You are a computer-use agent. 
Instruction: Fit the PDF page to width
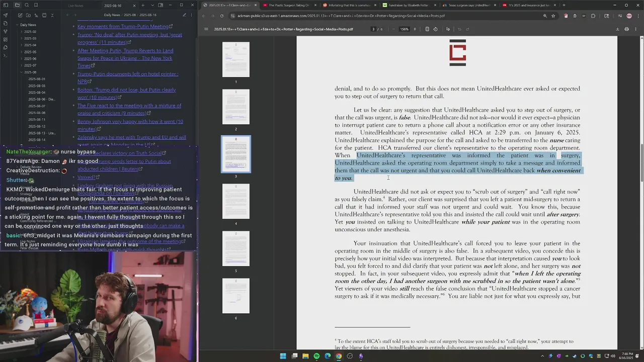pos(427,29)
